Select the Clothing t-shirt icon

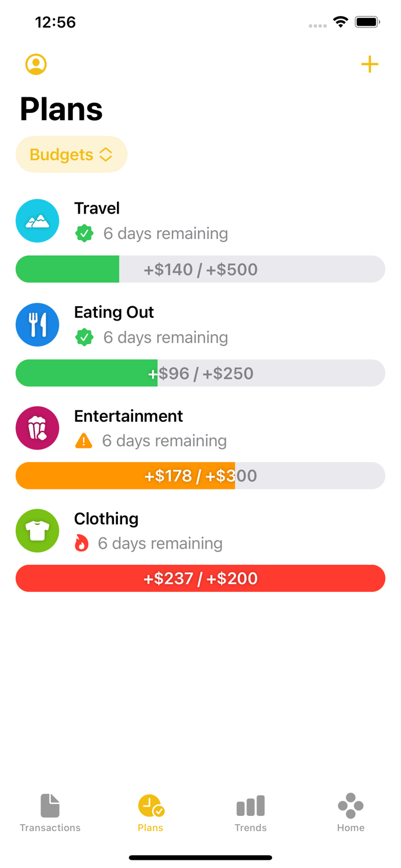[x=37, y=531]
